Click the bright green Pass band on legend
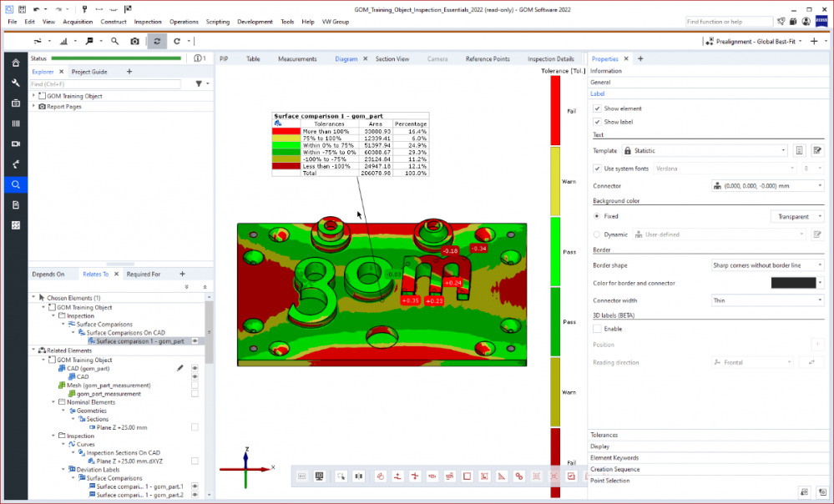 point(555,251)
